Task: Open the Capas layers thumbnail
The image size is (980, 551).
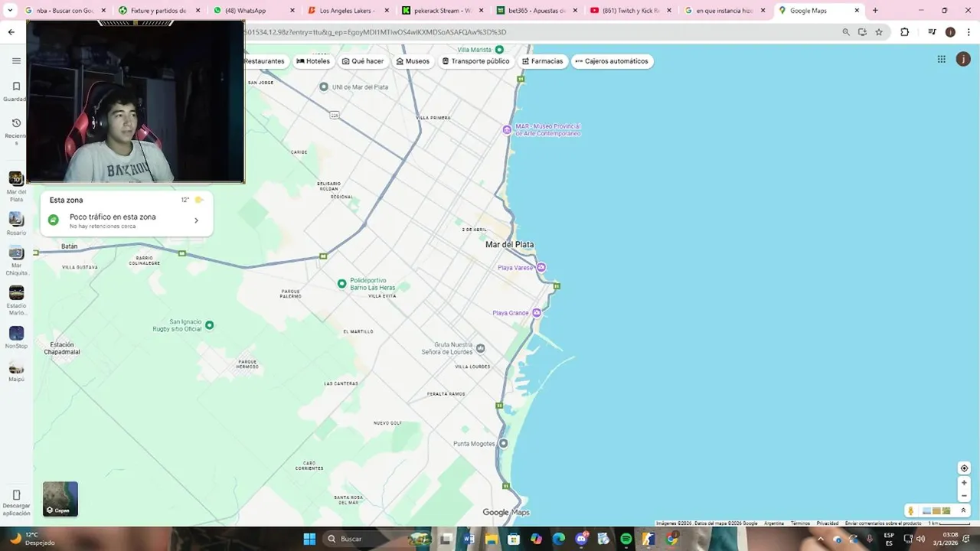Action: 60,499
